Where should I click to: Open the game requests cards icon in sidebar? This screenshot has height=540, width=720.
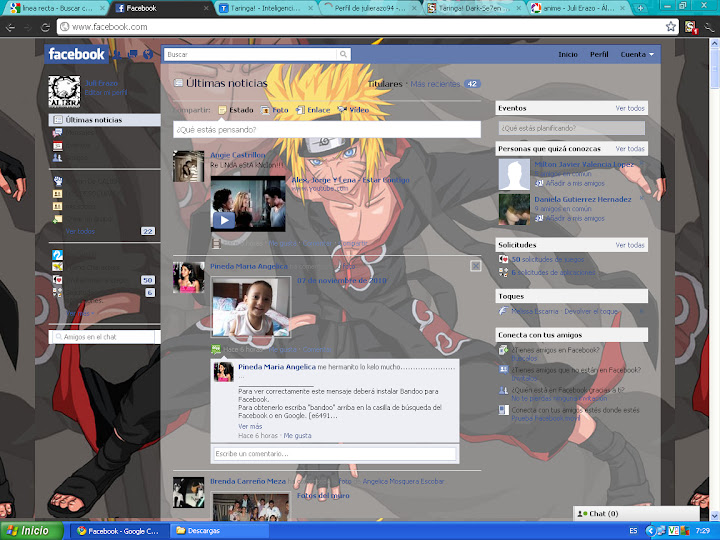[57, 280]
